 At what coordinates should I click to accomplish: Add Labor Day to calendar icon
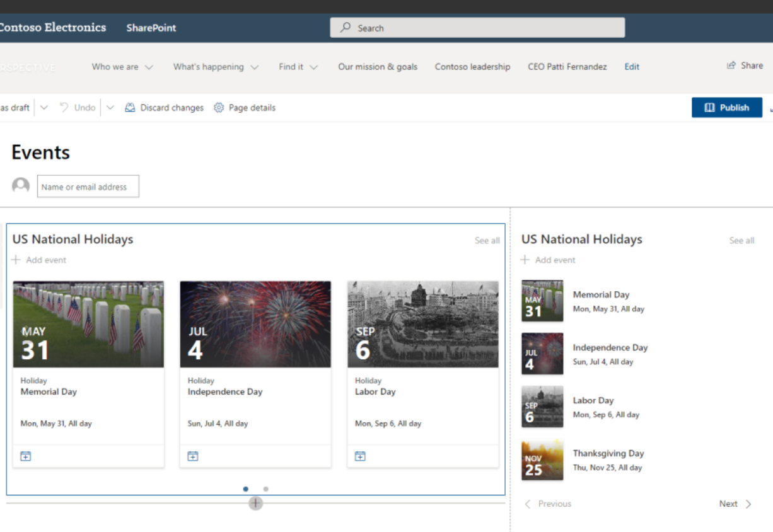point(360,456)
